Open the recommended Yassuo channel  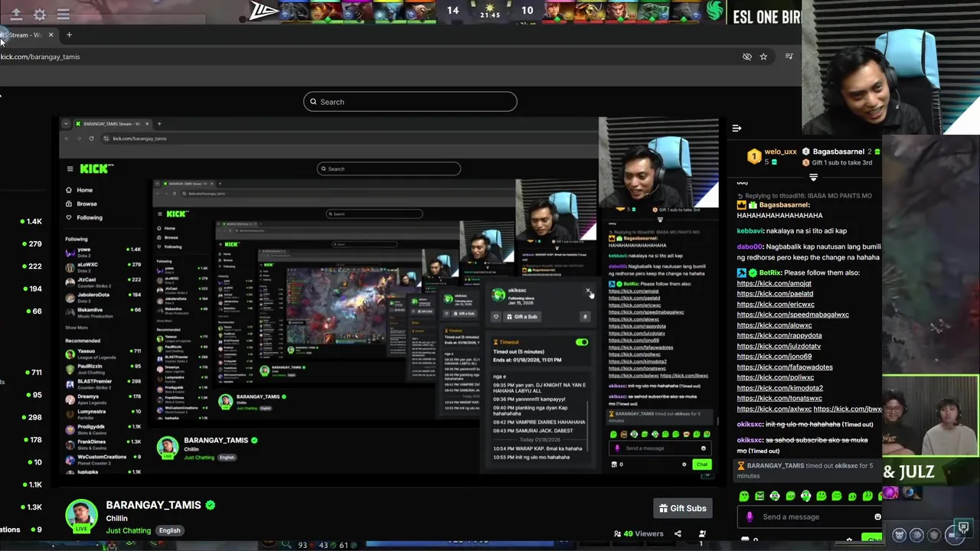point(103,354)
